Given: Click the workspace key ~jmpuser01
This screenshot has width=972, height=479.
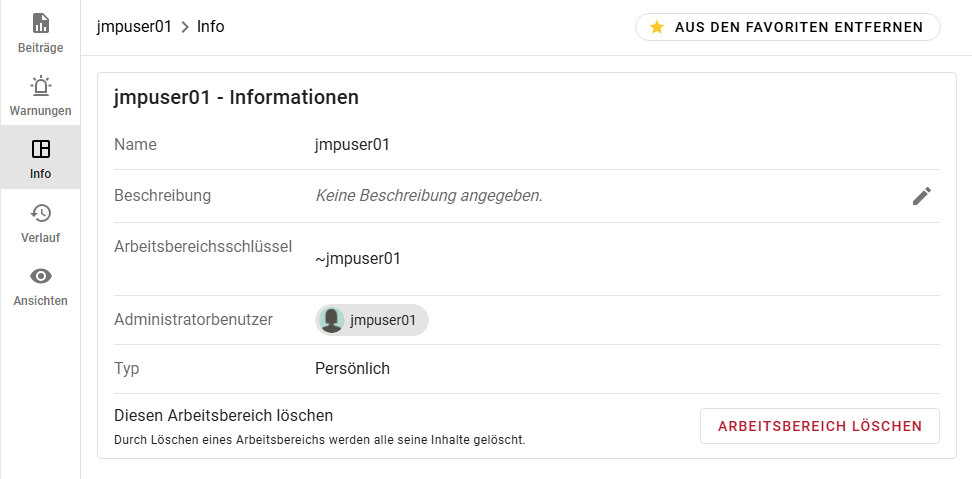Looking at the screenshot, I should tap(358, 258).
